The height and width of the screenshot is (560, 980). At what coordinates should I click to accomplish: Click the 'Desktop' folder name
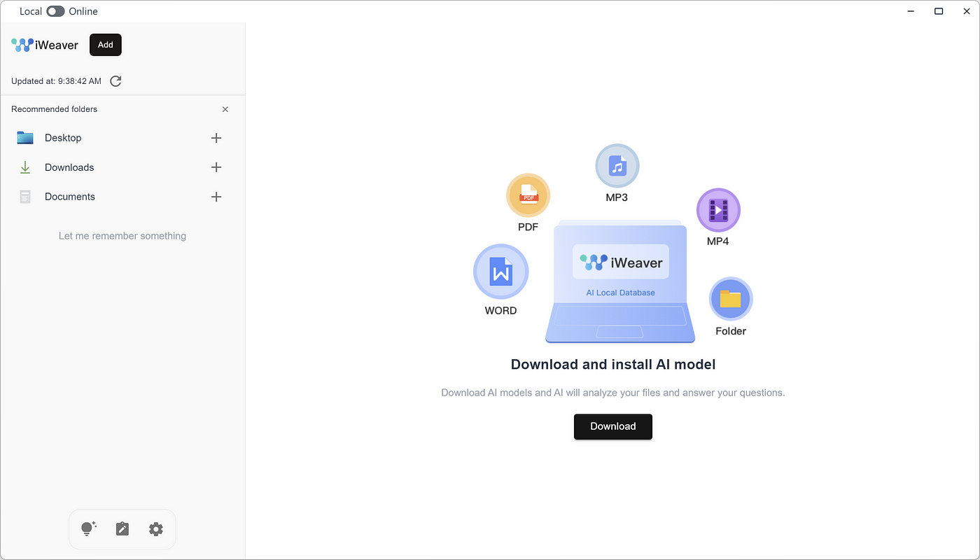coord(63,138)
